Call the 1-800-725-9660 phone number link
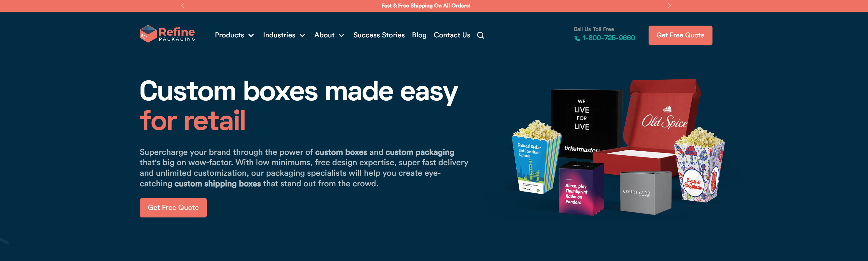Image resolution: width=868 pixels, height=261 pixels. point(609,38)
